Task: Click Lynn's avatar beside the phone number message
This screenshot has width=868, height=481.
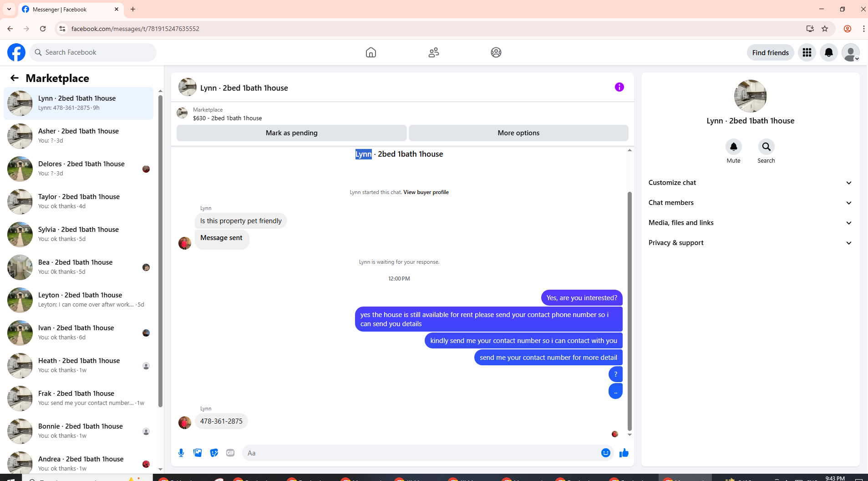Action: click(185, 422)
